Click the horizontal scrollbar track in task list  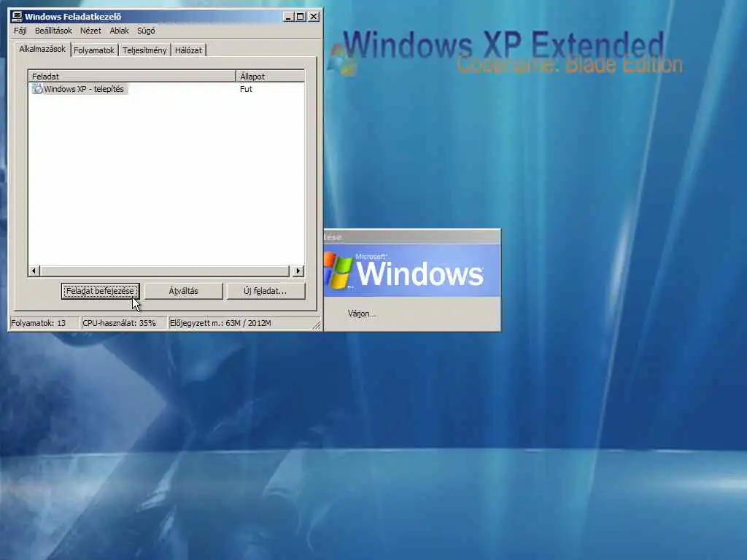164,271
